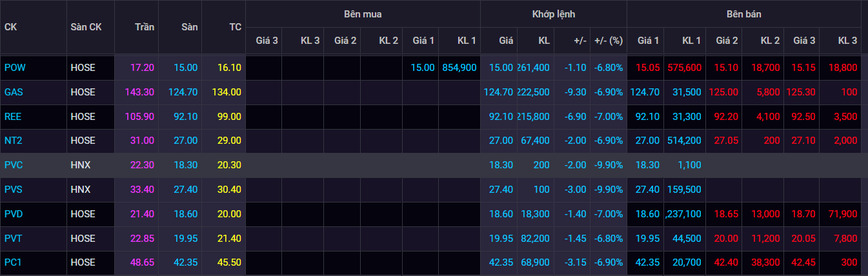Click PC1 ceiling price 48.65
The image size is (868, 276).
click(x=143, y=262)
